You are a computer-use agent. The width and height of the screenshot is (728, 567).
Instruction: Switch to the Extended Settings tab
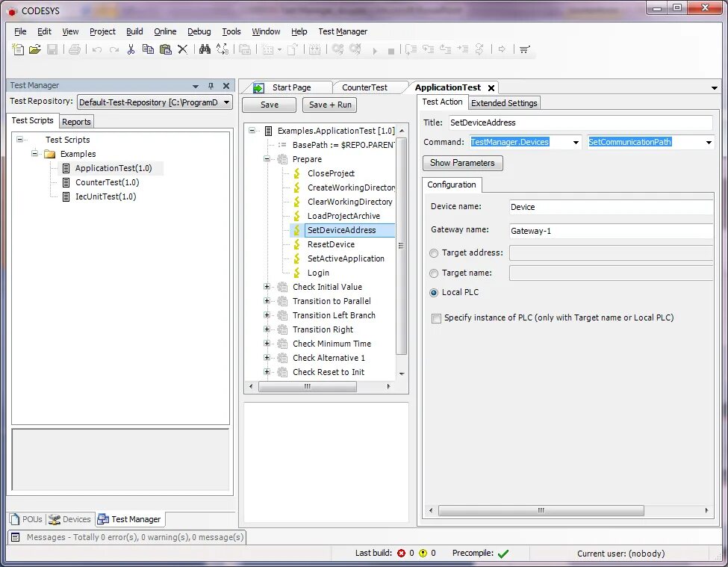coord(504,103)
